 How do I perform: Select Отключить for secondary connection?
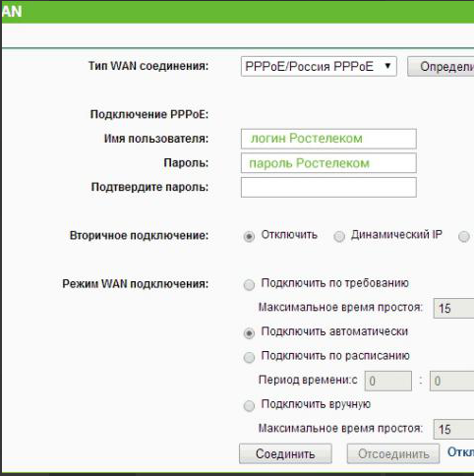[x=249, y=236]
